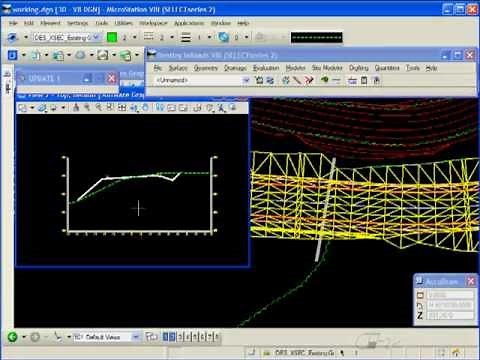The height and width of the screenshot is (360, 480).
Task: Click the cross section profile in View 3
Action: click(128, 185)
